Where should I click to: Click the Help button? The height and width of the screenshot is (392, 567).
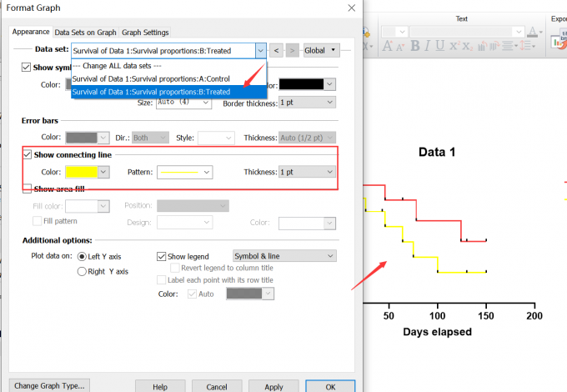tap(160, 386)
